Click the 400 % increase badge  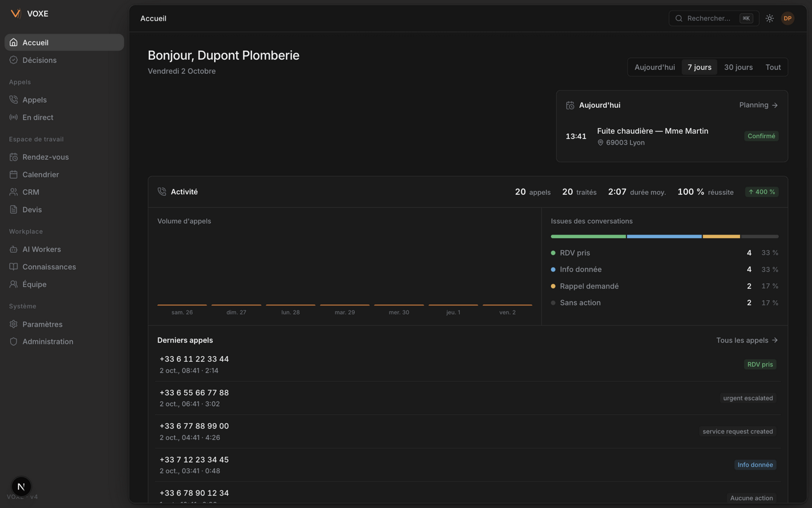pos(762,192)
